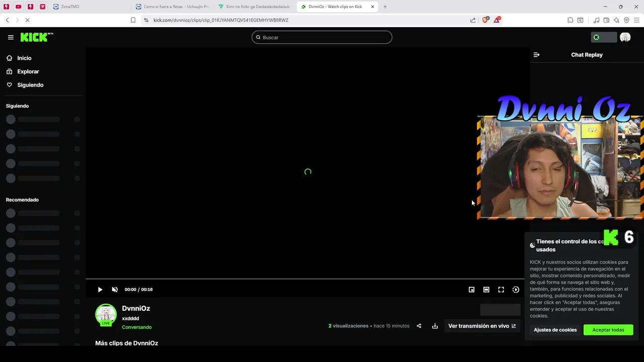Share the page from the address bar

(473, 20)
